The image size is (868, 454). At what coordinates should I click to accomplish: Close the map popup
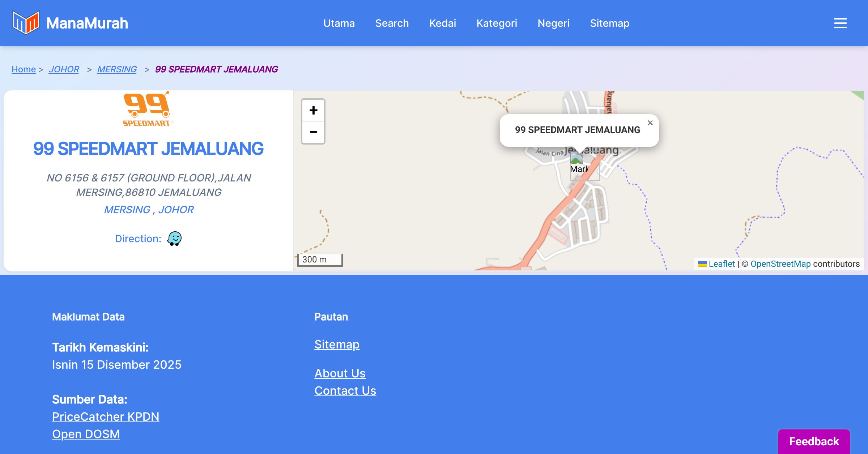[x=650, y=123]
